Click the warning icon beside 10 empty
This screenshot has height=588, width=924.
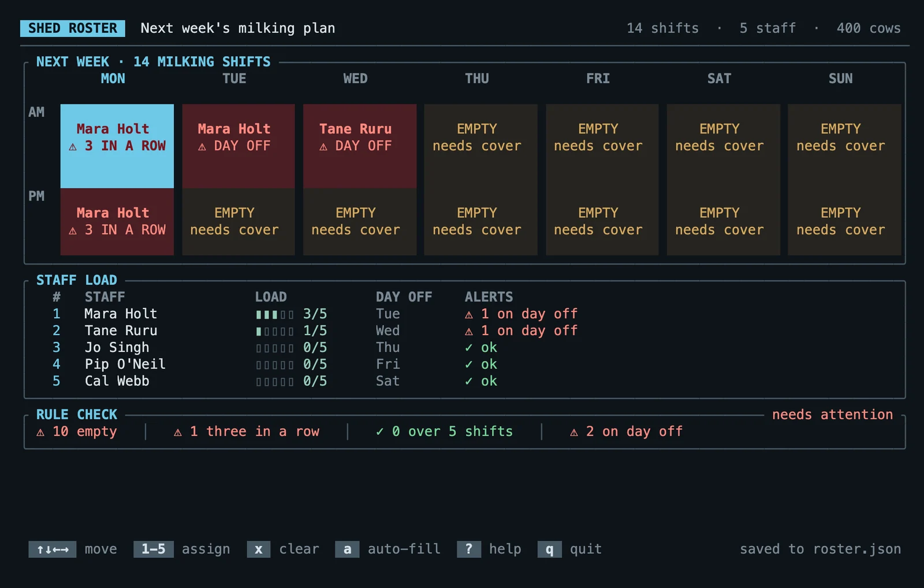pos(40,432)
